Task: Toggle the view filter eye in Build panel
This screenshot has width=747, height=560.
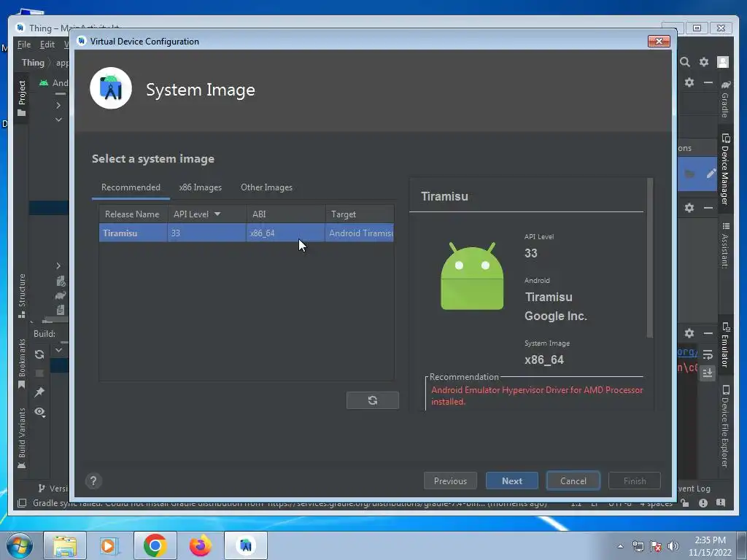Action: 39,412
